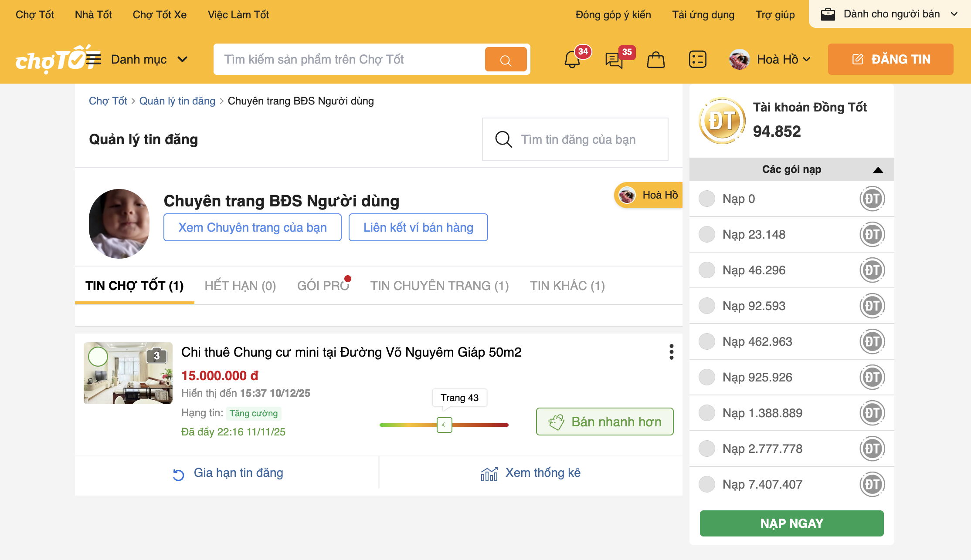Click the NẠP NGAY green button
The width and height of the screenshot is (971, 560).
791,523
